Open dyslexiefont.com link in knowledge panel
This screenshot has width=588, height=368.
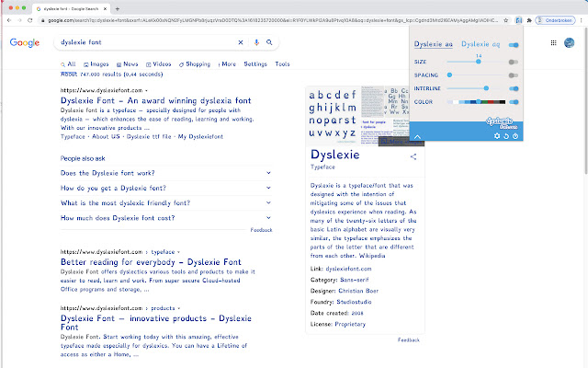(x=348, y=269)
